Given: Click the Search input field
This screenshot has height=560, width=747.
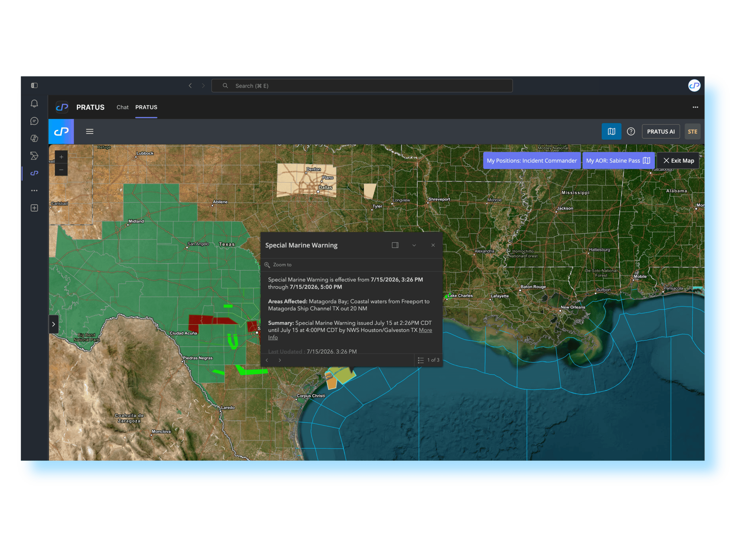Looking at the screenshot, I should (x=362, y=85).
